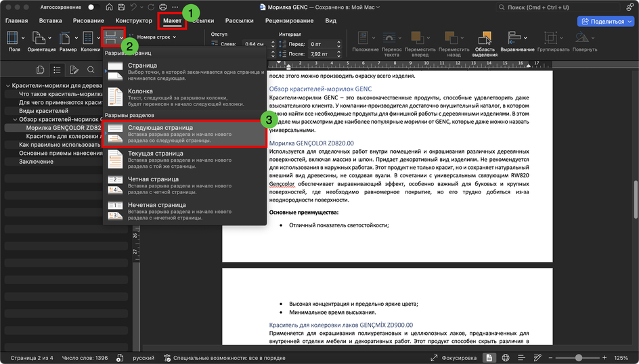The width and height of the screenshot is (639, 364).
Task: Open the Вставка tab
Action: click(51, 20)
